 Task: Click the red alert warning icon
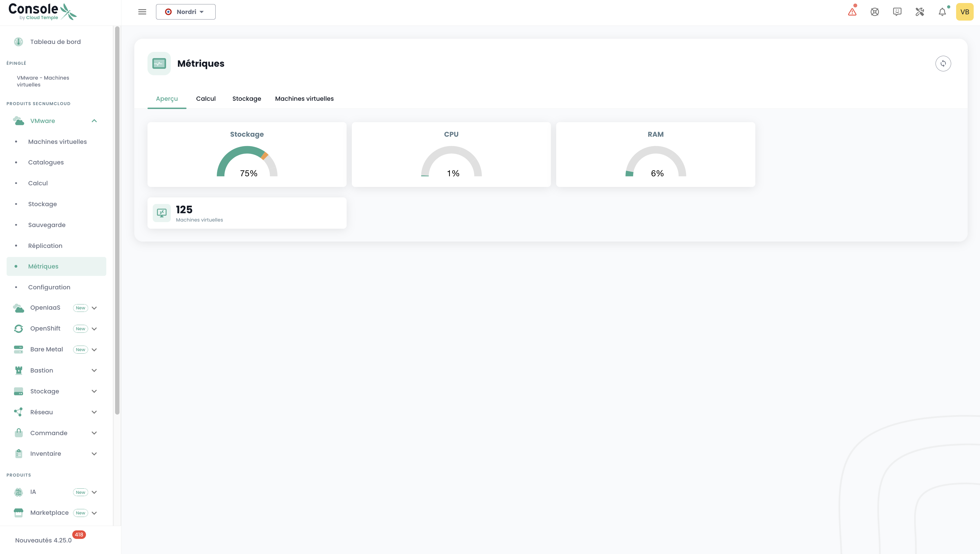(852, 12)
